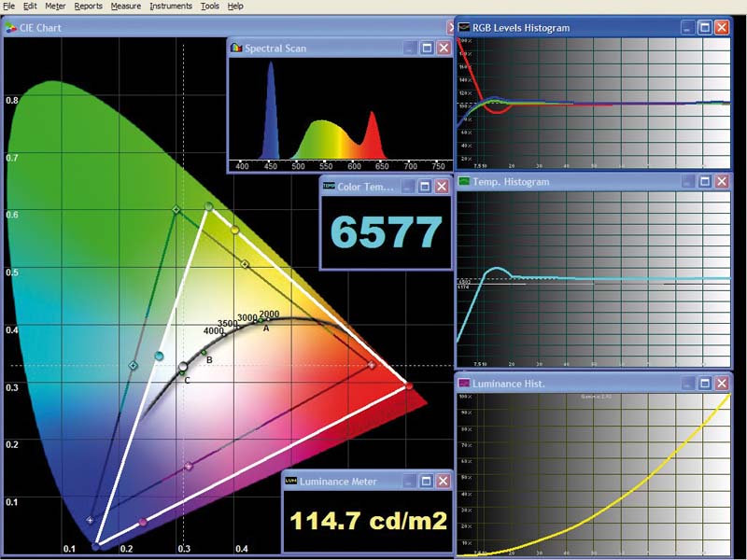Click the RGB Levels Histogram title text
This screenshot has width=747, height=560.
pos(521,28)
